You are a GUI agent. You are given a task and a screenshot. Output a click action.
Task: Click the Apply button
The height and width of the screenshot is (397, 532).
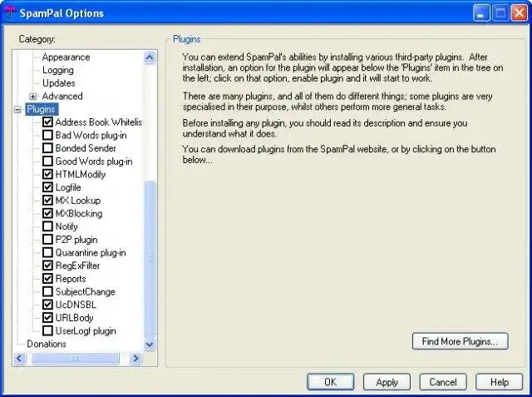point(387,382)
